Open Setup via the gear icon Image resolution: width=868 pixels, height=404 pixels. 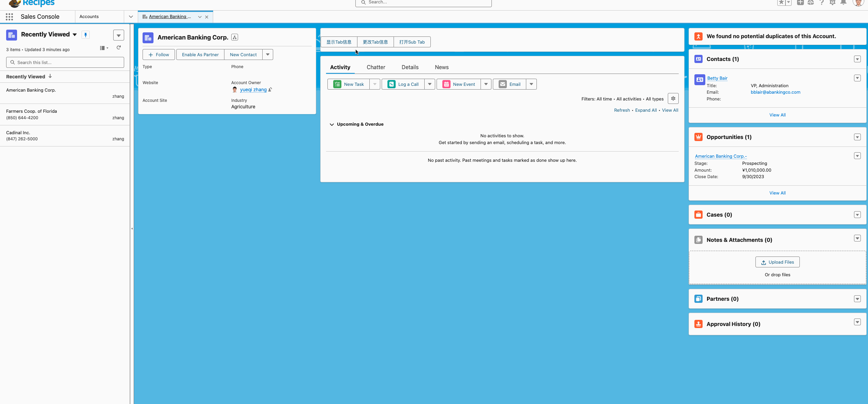pyautogui.click(x=832, y=3)
